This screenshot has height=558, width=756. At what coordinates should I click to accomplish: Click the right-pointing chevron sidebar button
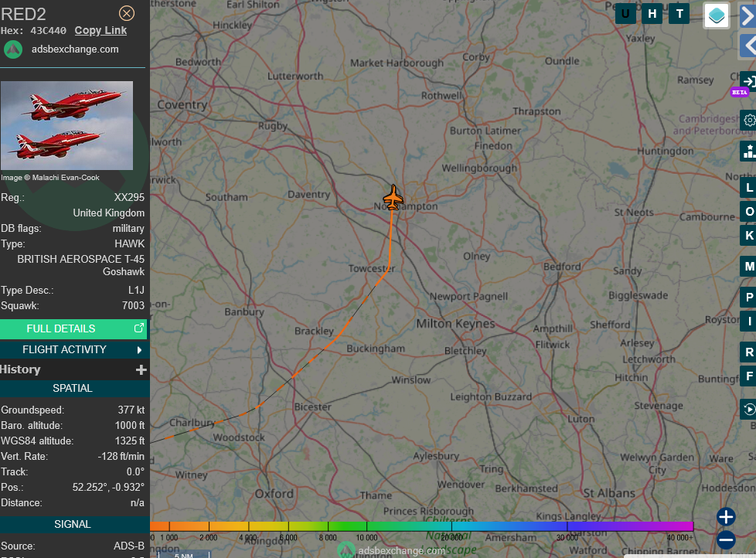pyautogui.click(x=747, y=16)
